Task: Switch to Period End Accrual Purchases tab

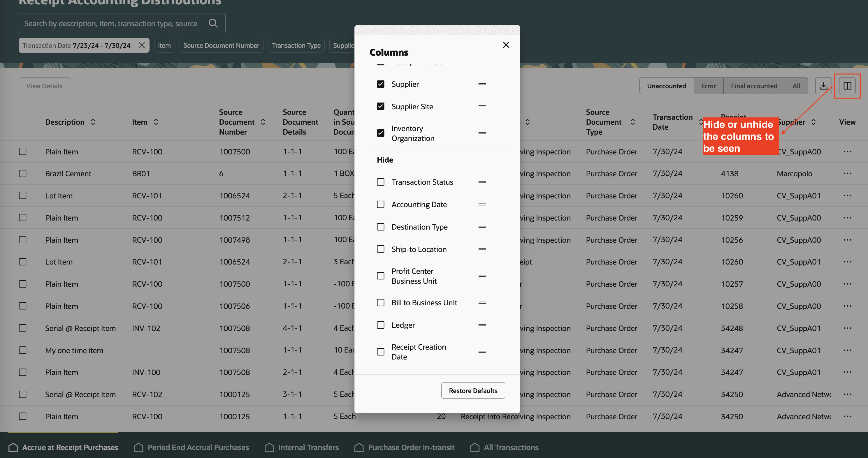Action: [191, 447]
